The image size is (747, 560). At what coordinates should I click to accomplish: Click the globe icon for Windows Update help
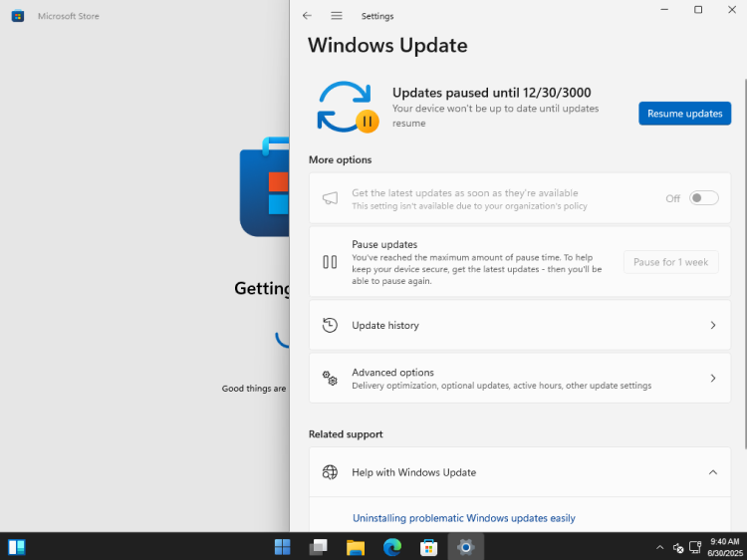point(330,472)
